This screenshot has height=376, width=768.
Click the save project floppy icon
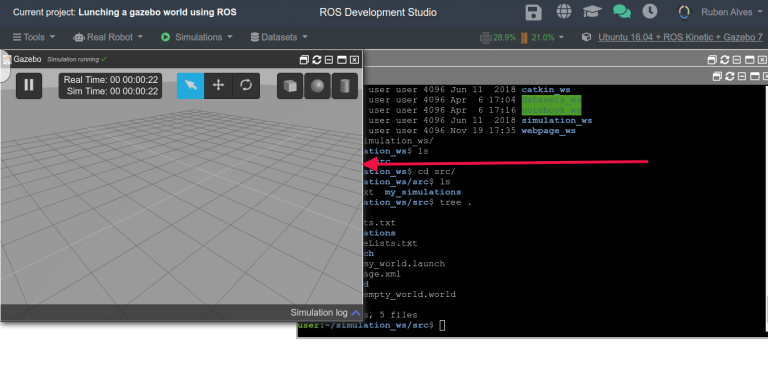pyautogui.click(x=533, y=12)
